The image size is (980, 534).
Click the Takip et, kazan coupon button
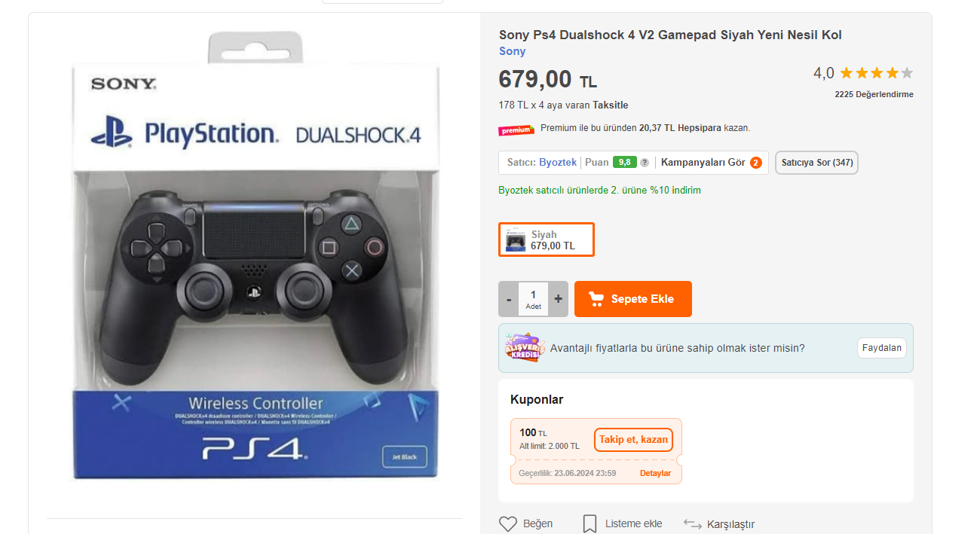633,440
